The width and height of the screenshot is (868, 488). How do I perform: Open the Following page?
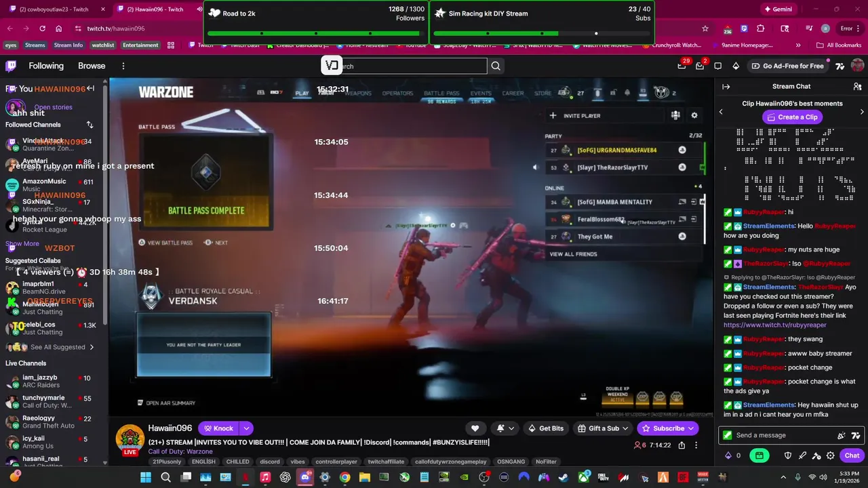click(46, 66)
